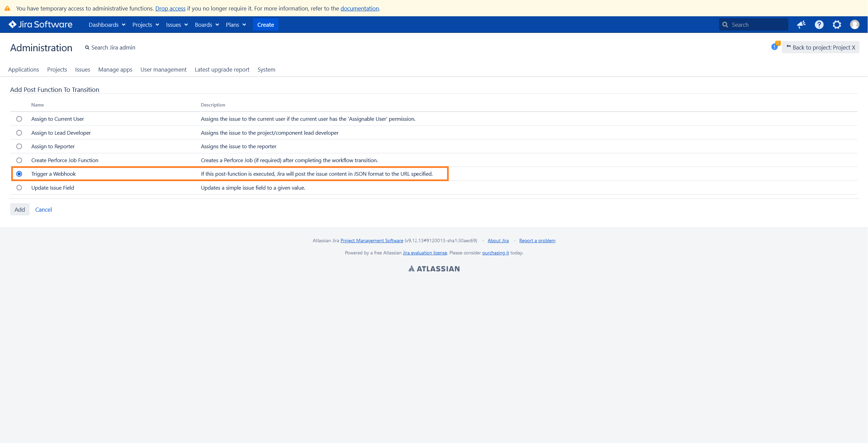The width and height of the screenshot is (868, 443).
Task: Click the Trigger a Webhook label
Action: pyautogui.click(x=54, y=174)
